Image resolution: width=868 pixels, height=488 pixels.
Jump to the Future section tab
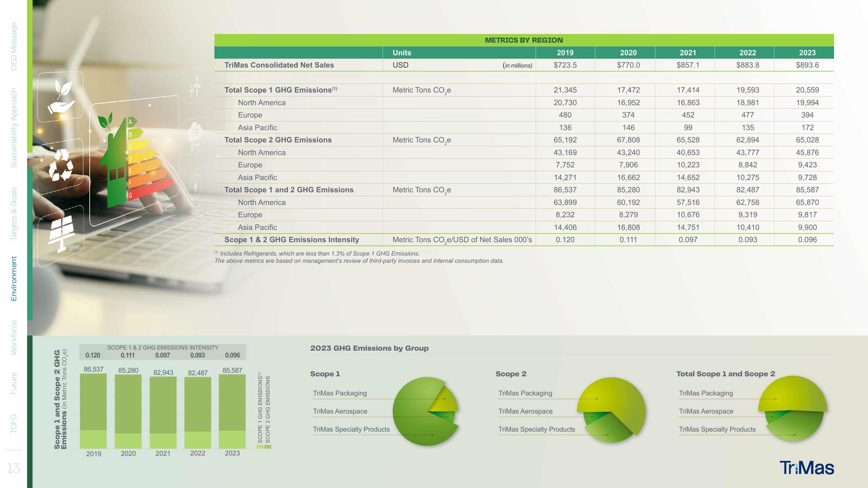click(x=14, y=383)
